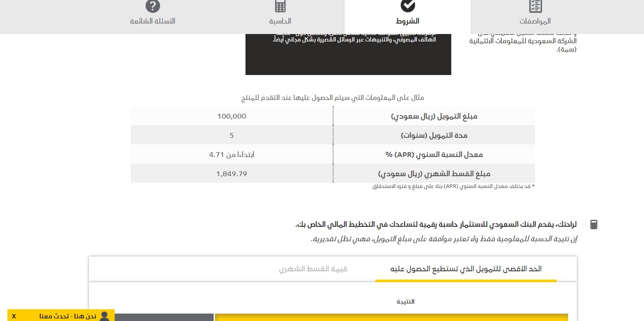644x321 pixels.
Task: Open the الأسئلة الشائعة tab
Action: tap(153, 21)
